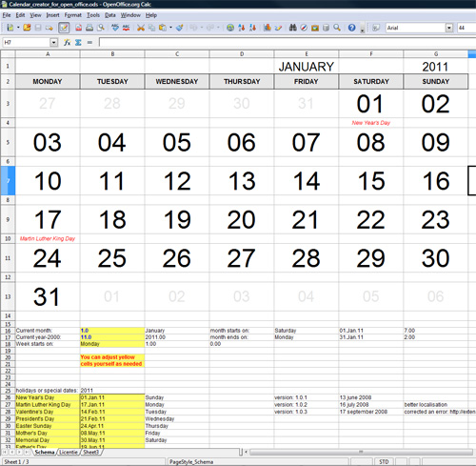Click the Sort Descending icon
Viewport: 476px width, 466px height.
coord(252,28)
